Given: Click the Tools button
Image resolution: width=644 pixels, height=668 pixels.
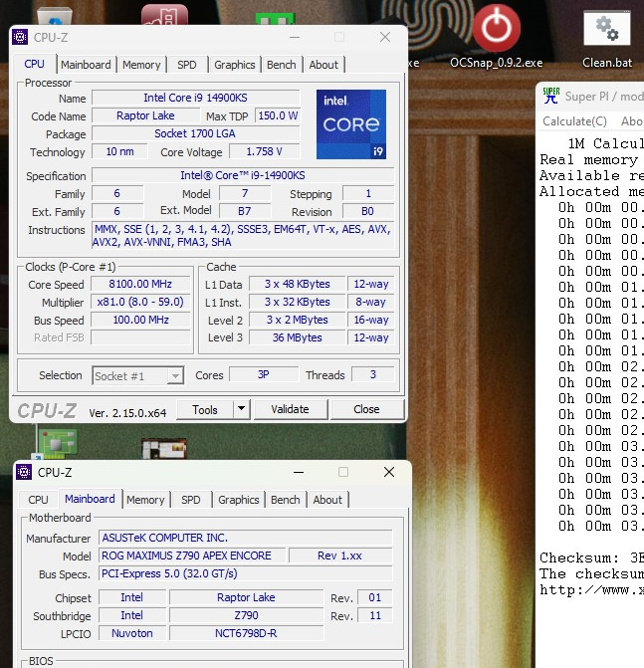Looking at the screenshot, I should [205, 410].
